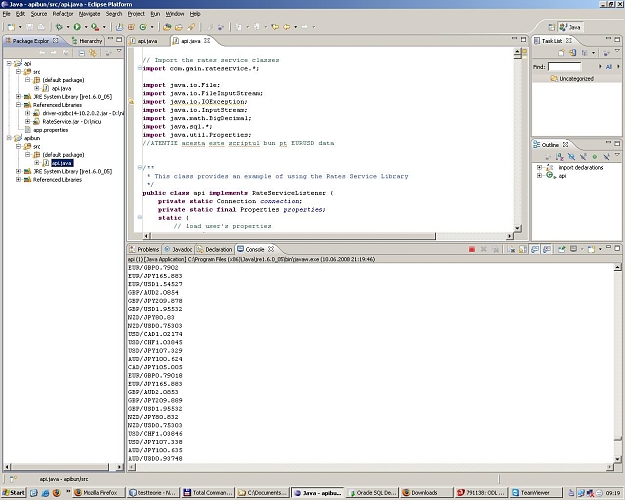Terminate the running console program
This screenshot has width=625, height=500.
point(472,249)
